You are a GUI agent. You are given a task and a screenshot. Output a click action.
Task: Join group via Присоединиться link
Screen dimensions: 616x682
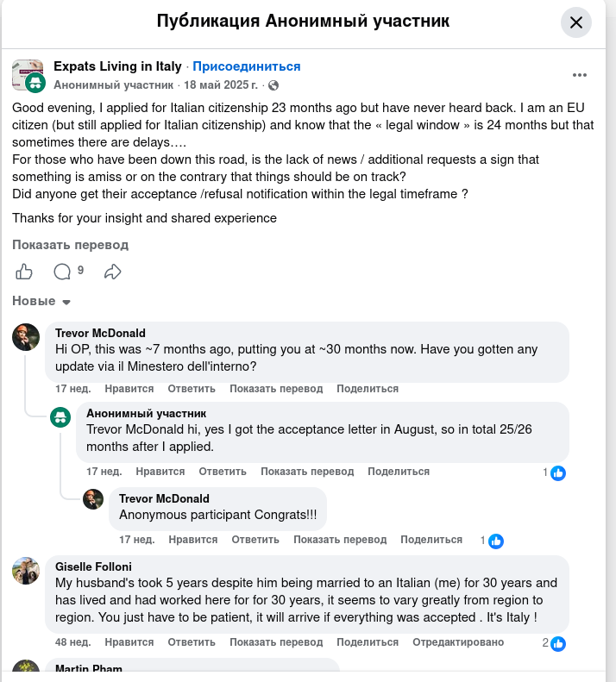click(x=247, y=66)
